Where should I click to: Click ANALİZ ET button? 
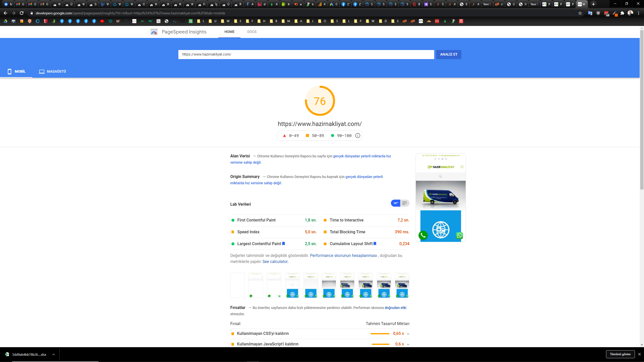449,54
